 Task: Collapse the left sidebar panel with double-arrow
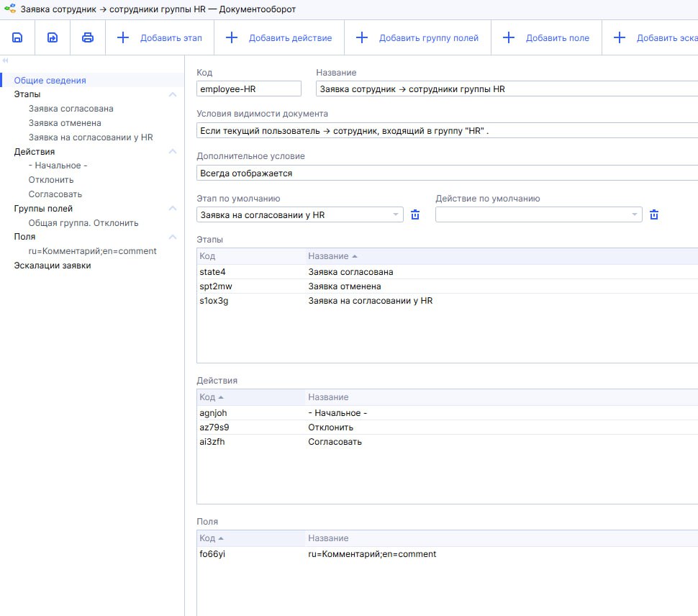pyautogui.click(x=5, y=61)
